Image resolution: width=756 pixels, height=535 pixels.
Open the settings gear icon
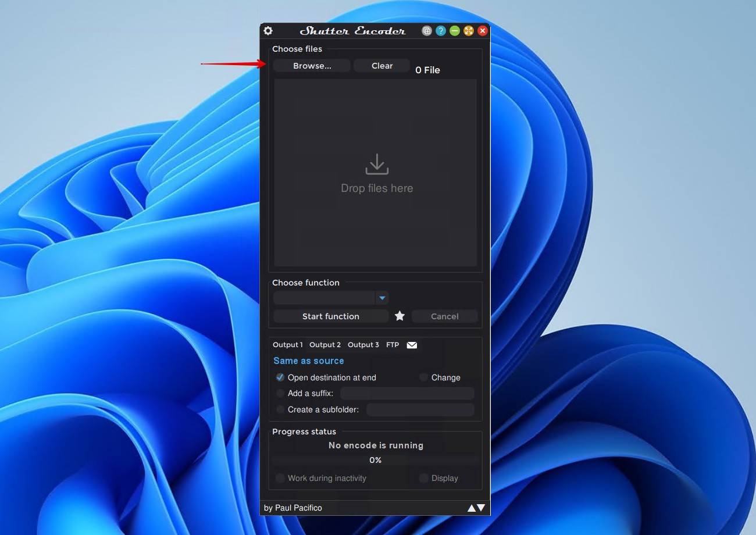(268, 31)
